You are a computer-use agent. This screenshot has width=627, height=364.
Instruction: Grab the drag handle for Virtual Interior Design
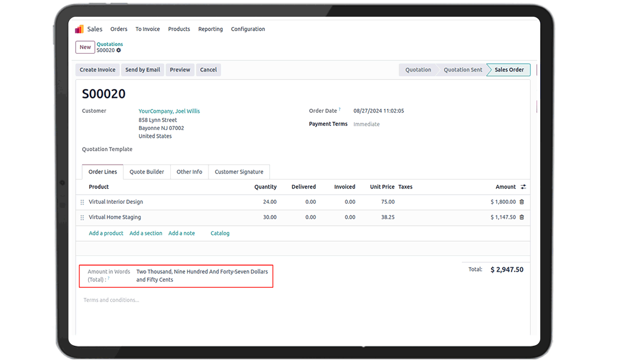[x=82, y=202]
